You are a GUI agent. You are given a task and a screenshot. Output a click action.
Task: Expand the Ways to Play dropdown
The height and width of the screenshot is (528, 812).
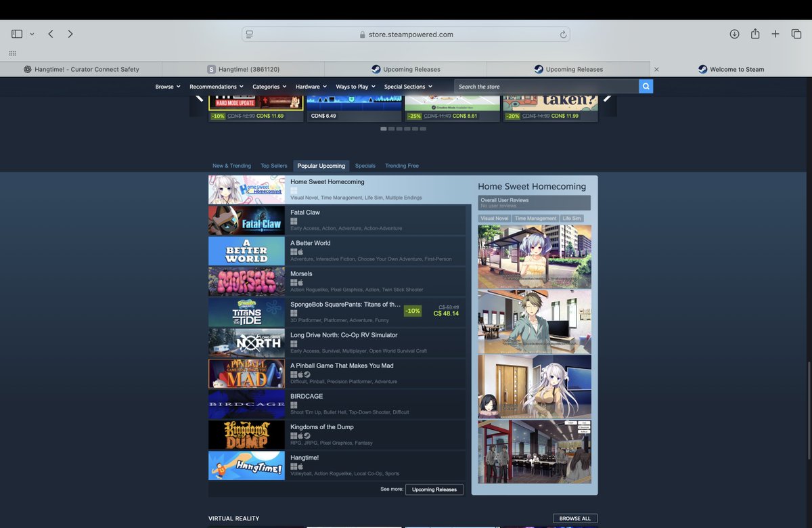coord(356,87)
